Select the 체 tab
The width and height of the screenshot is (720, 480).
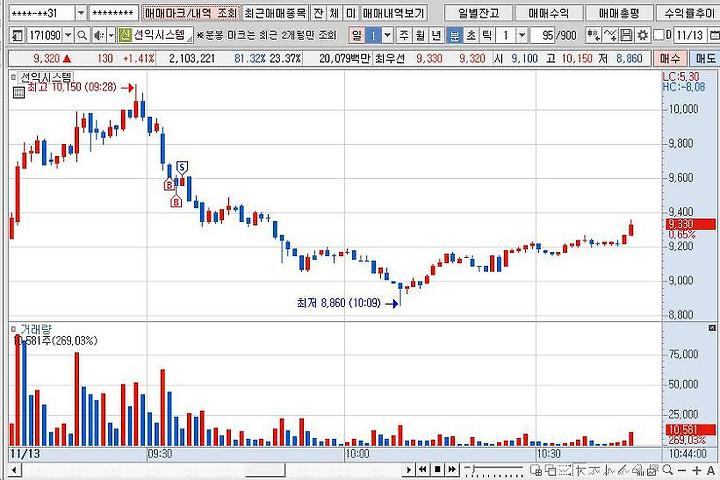pos(334,13)
